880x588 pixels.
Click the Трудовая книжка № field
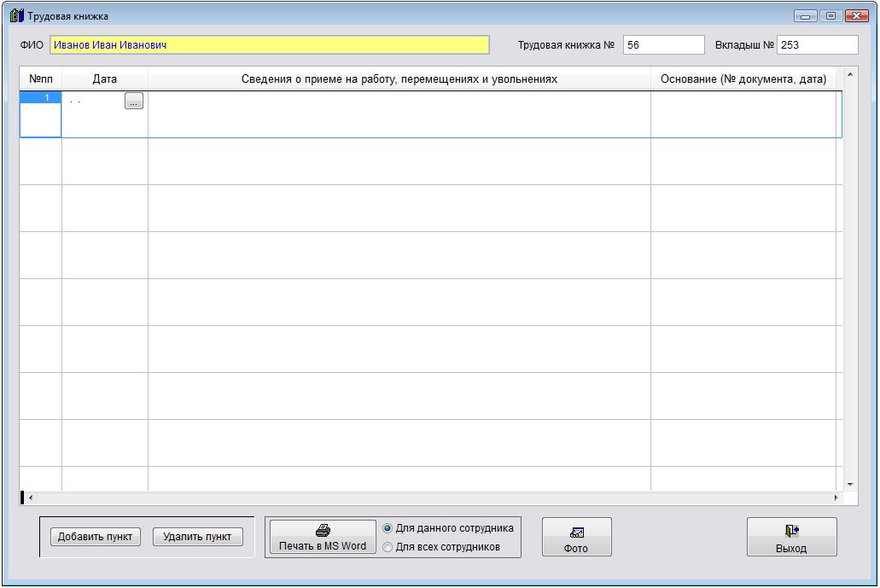tap(663, 45)
